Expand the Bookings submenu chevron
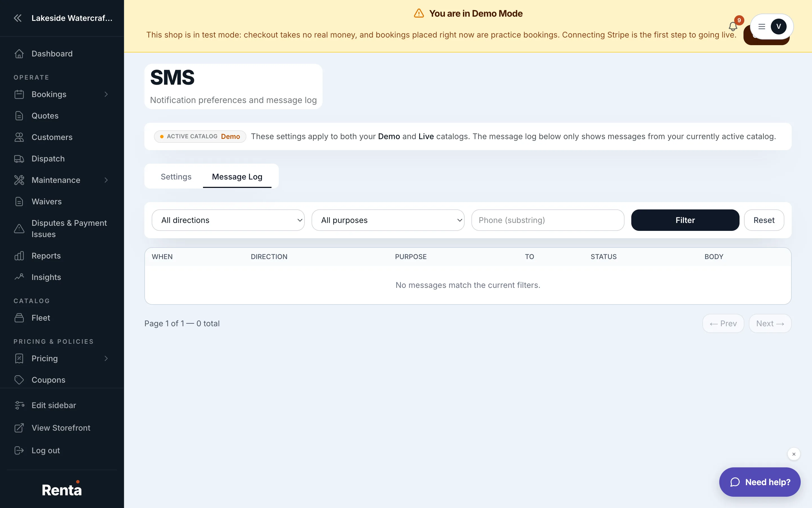 [x=106, y=95]
